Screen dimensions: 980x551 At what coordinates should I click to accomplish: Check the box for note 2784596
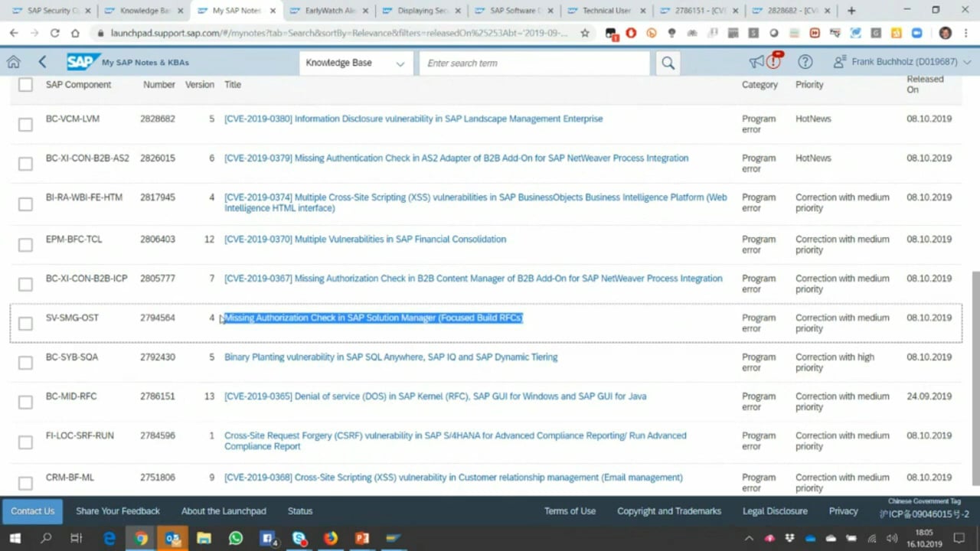25,442
